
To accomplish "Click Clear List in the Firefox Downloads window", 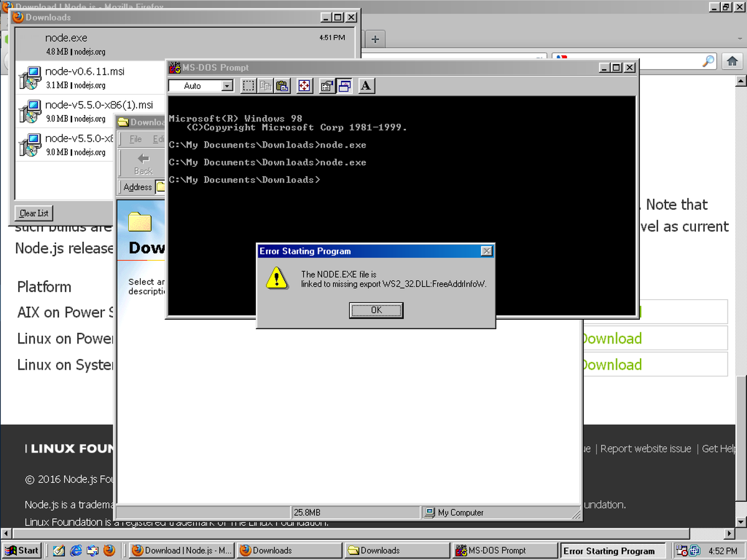I will click(34, 213).
